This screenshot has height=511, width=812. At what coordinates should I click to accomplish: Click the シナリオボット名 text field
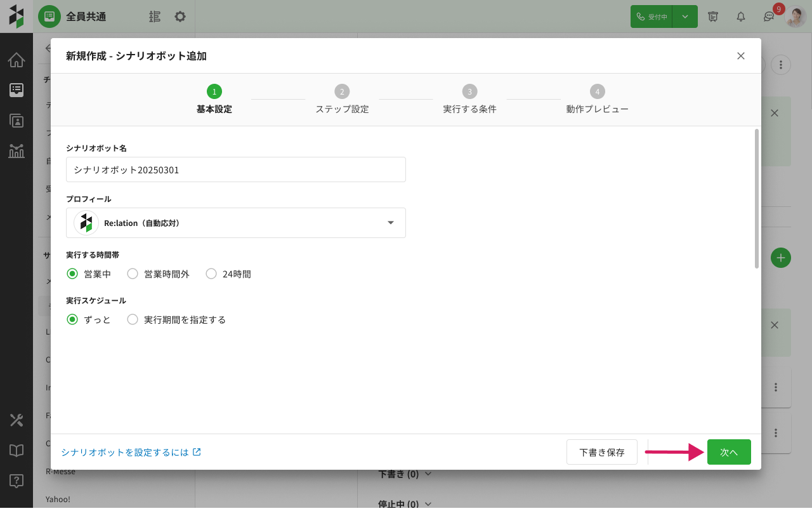pos(236,170)
